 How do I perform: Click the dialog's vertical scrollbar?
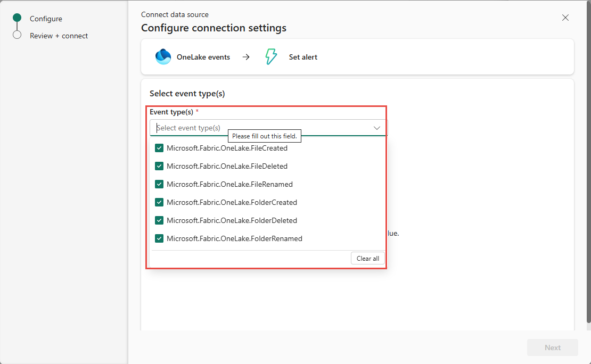click(589, 162)
